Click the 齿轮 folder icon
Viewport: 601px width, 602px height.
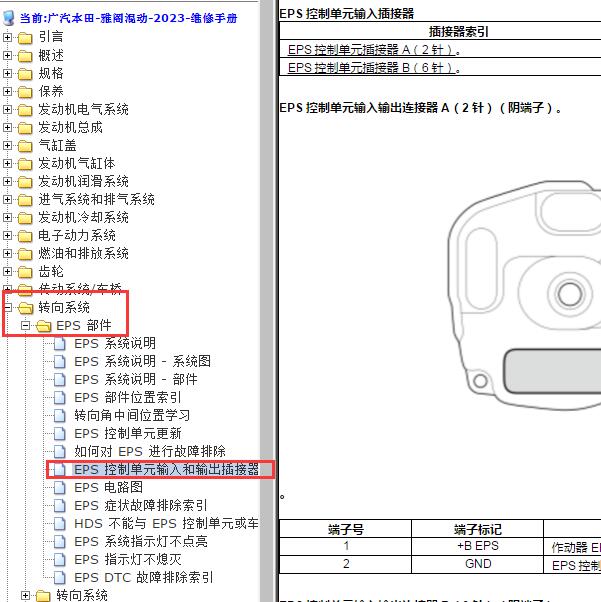click(x=25, y=272)
